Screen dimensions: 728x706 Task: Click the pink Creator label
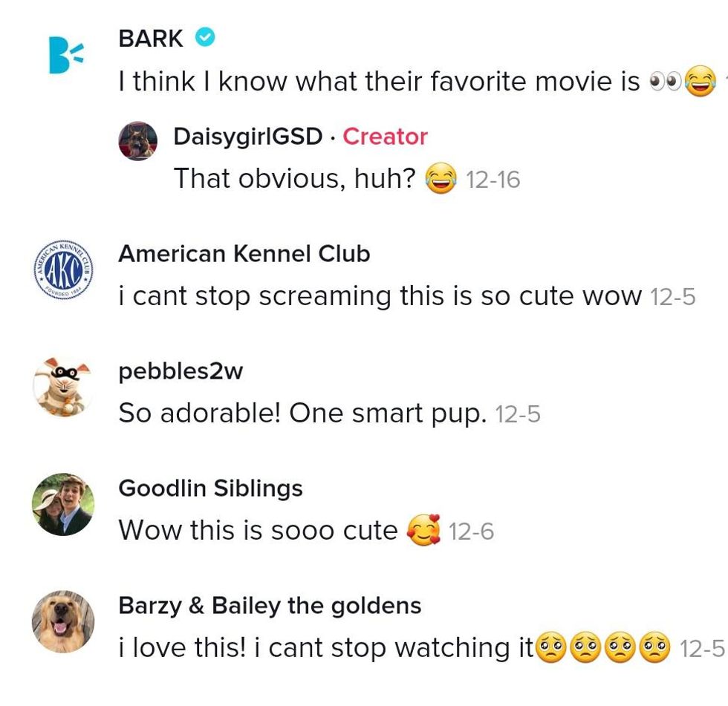point(385,137)
